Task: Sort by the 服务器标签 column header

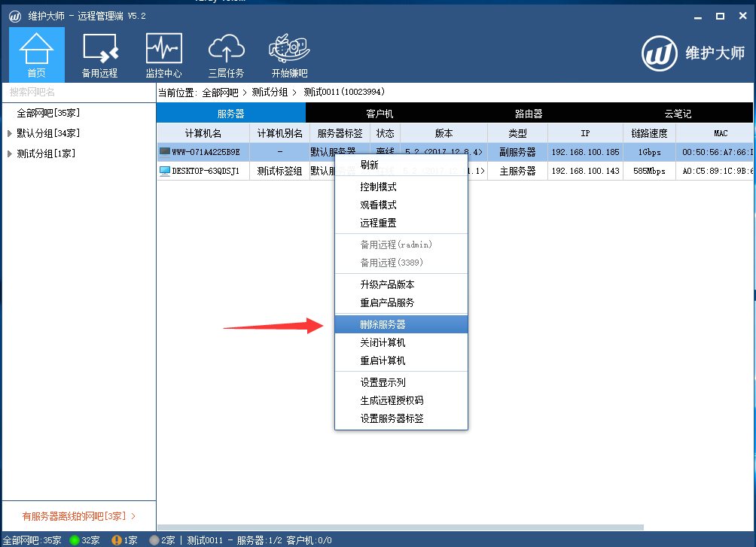Action: [340, 133]
